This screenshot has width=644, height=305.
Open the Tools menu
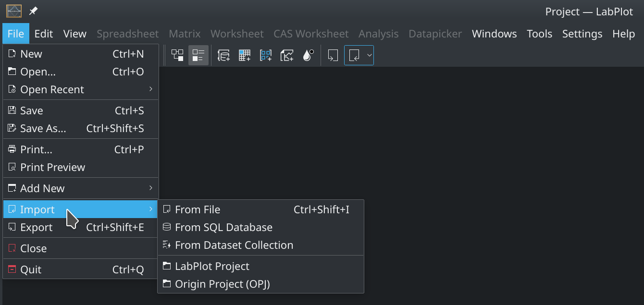pos(539,34)
